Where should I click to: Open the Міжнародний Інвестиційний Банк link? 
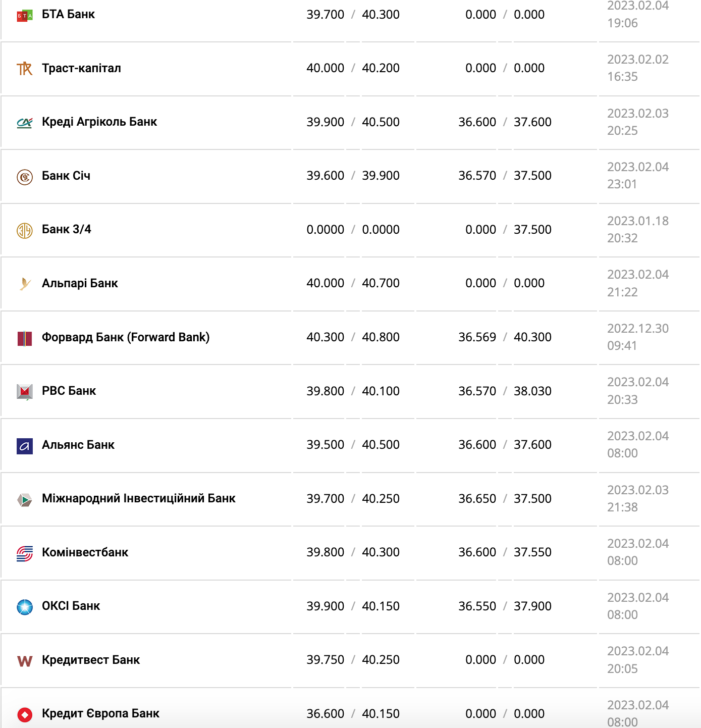(138, 498)
